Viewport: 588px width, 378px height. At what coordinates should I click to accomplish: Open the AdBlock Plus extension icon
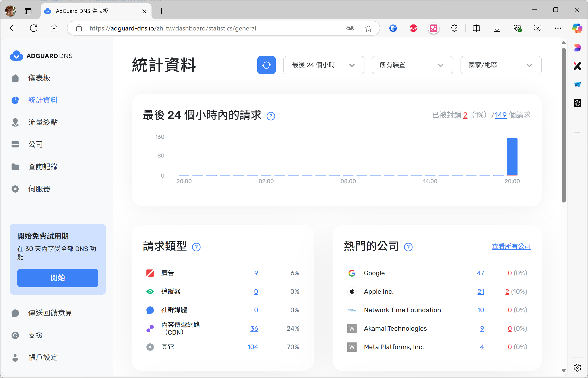tap(413, 28)
